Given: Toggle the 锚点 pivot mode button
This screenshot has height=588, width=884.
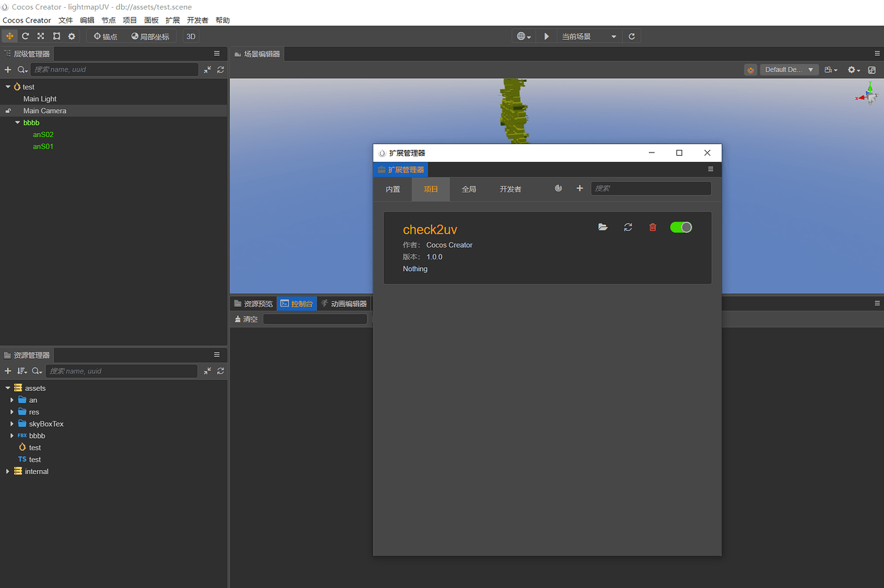Looking at the screenshot, I should (x=105, y=37).
